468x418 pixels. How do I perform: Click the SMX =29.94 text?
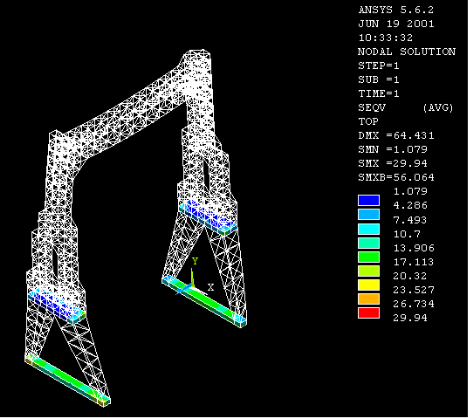point(393,164)
